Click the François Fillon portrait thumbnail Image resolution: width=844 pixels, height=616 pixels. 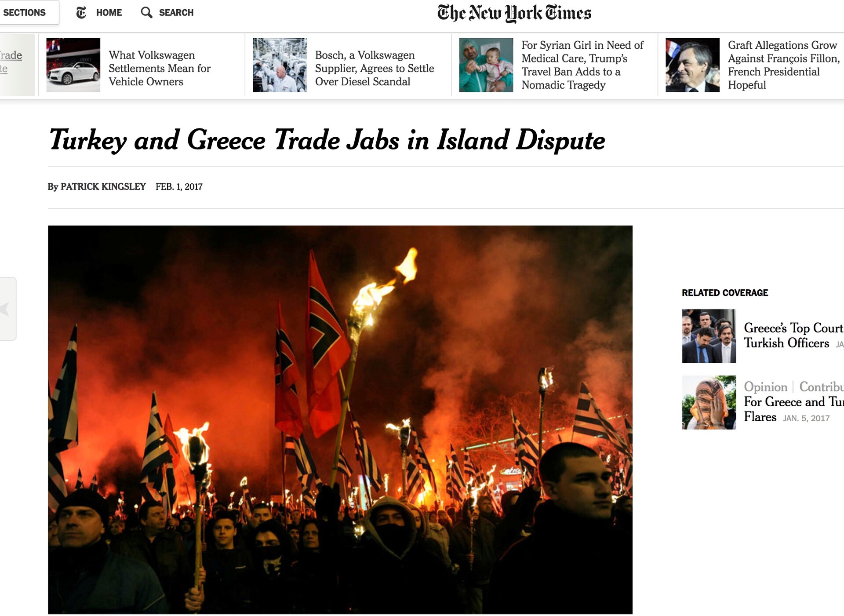[x=692, y=65]
